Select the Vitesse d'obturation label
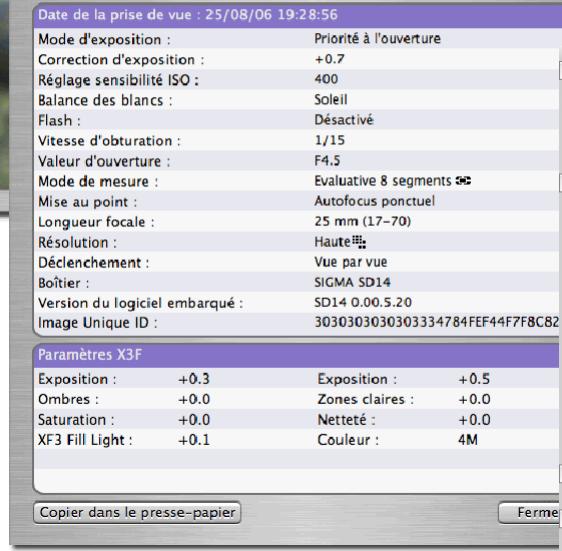Screen dimensions: 562x551 (x=109, y=141)
